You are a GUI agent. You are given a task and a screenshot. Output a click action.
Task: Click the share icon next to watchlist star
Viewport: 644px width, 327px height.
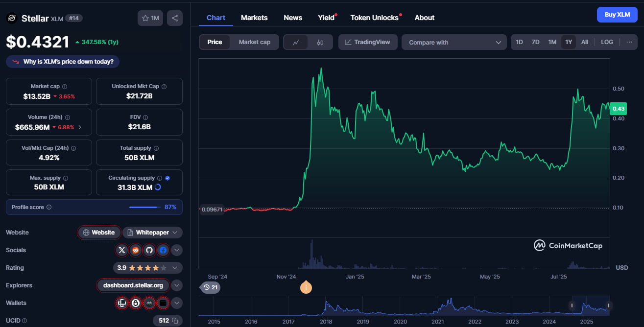[175, 18]
